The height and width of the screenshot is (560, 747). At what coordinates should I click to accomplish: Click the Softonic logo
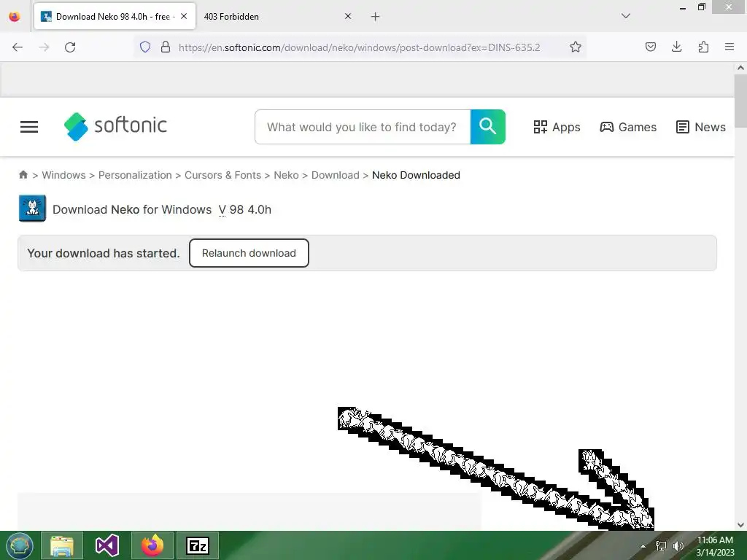click(115, 126)
